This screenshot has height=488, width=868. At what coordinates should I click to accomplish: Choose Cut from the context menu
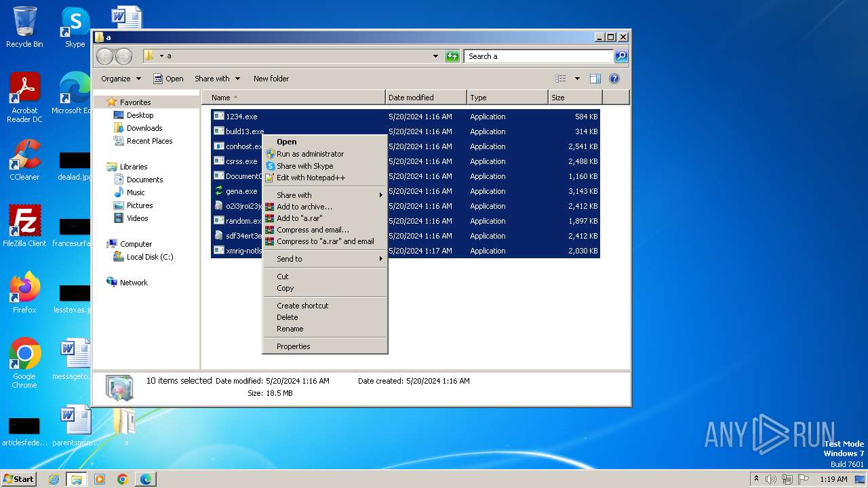[325, 277]
